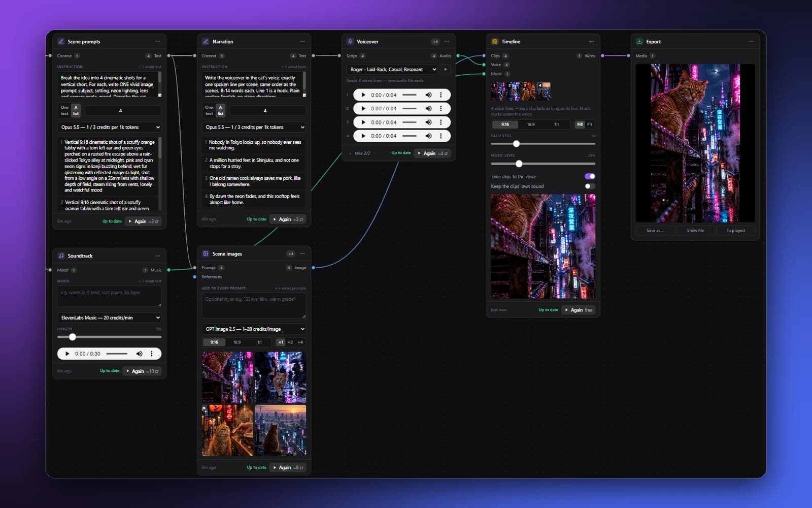Click To project in Export

[x=735, y=231]
